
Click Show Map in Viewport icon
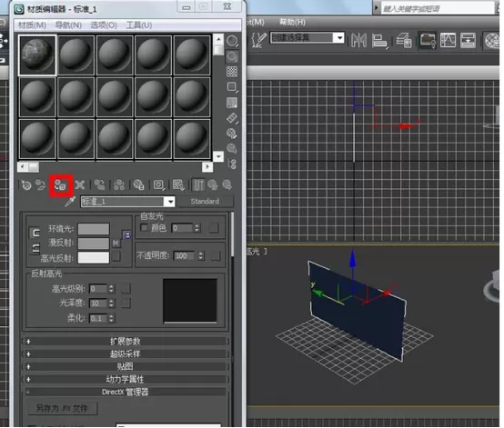177,185
